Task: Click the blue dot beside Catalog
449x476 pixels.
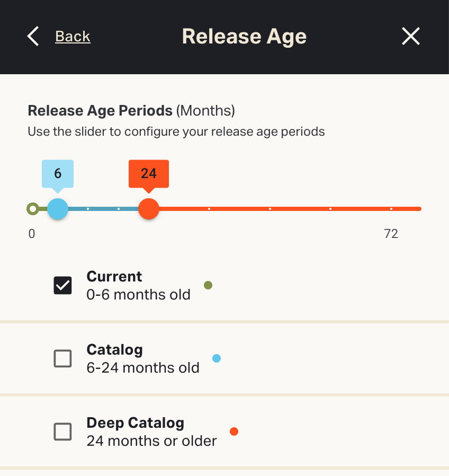Action: point(217,358)
